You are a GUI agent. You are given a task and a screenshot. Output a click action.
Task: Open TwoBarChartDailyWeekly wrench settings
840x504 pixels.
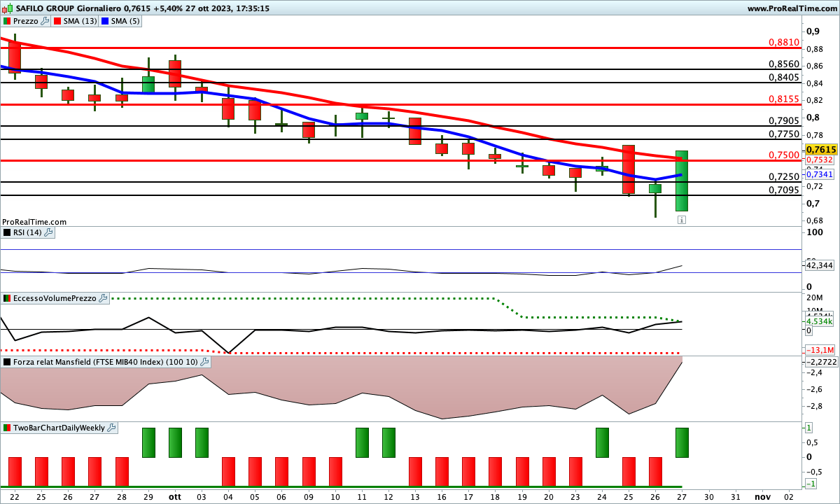tap(112, 428)
